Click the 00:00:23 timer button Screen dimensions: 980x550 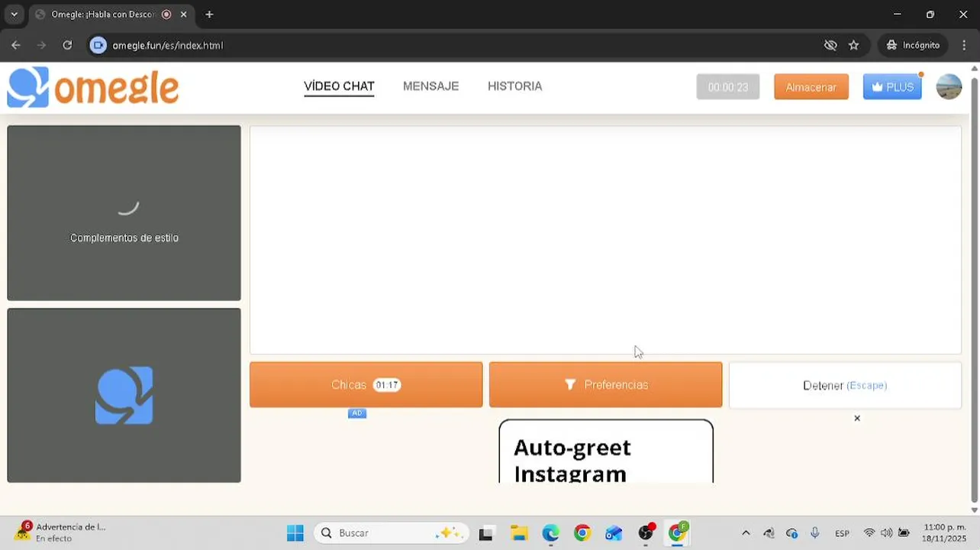click(x=728, y=87)
